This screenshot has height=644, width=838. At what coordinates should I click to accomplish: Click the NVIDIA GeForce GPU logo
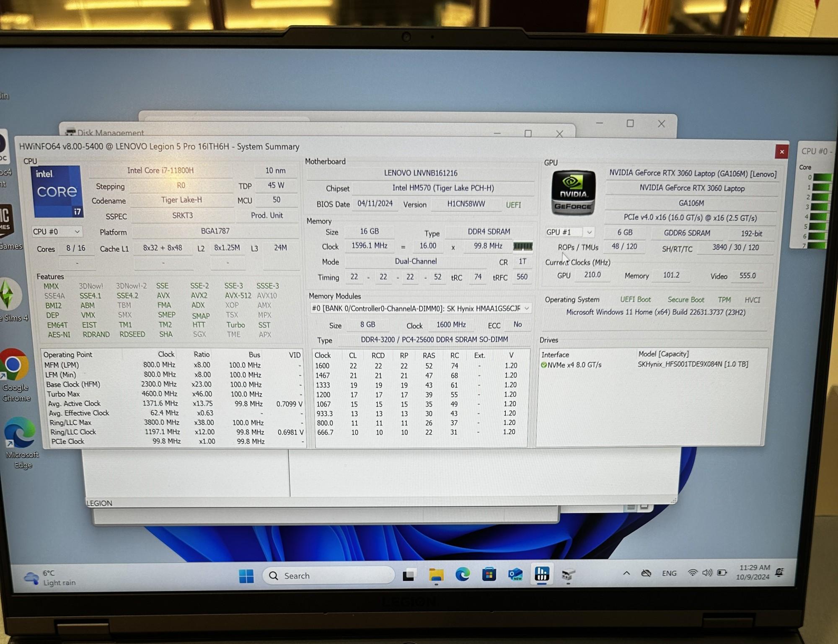(x=573, y=192)
